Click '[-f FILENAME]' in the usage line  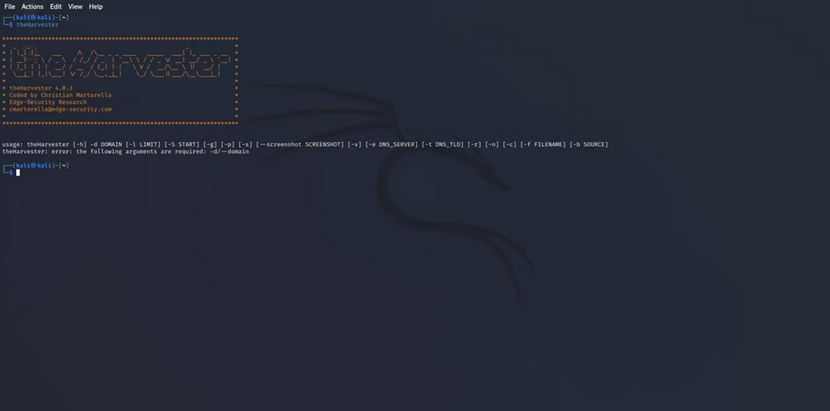(x=544, y=145)
